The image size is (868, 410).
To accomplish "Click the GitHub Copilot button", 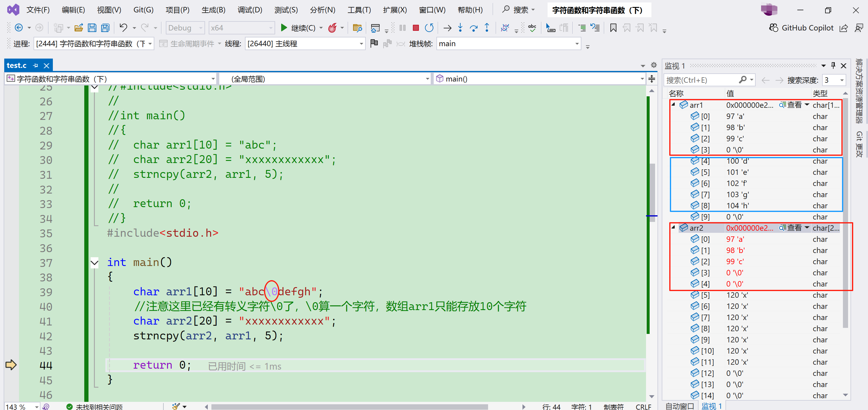I will pyautogui.click(x=802, y=28).
